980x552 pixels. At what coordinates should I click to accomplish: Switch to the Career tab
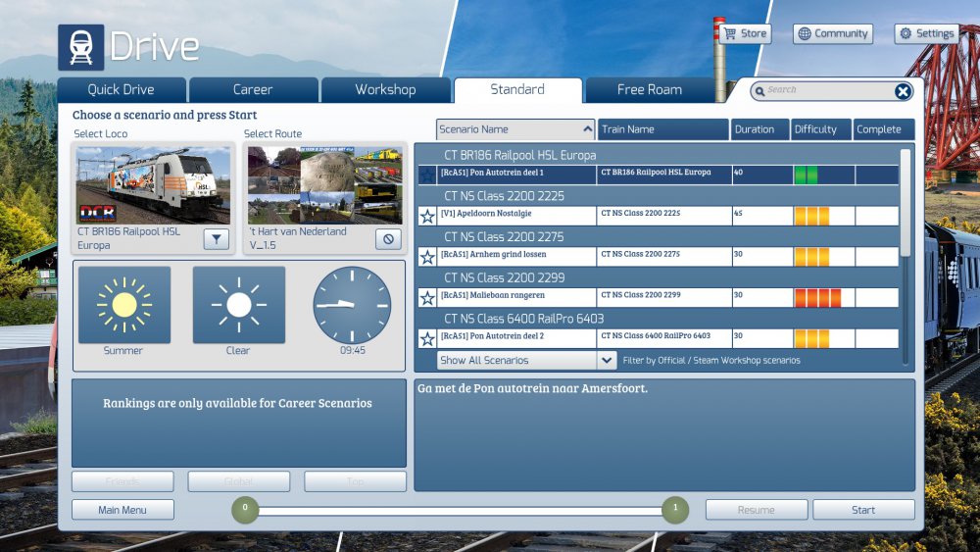coord(253,89)
